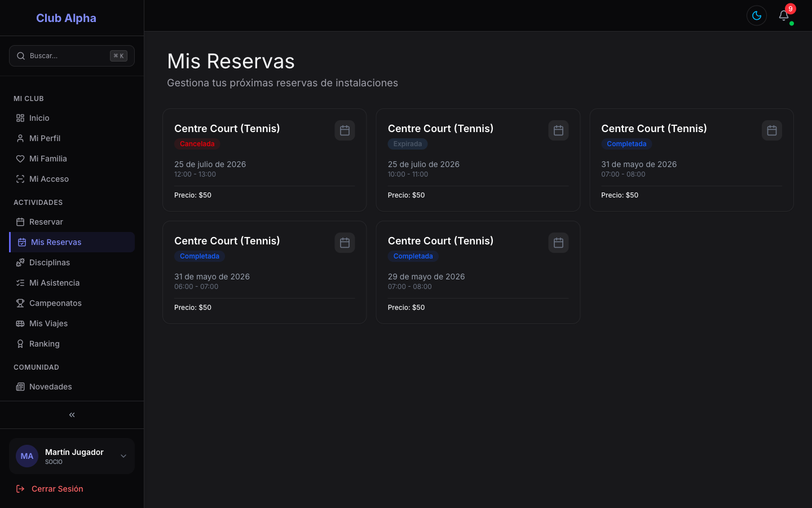Screen dimensions: 812x508
Task: Click the Mis Reservas page heading
Action: pos(231,61)
